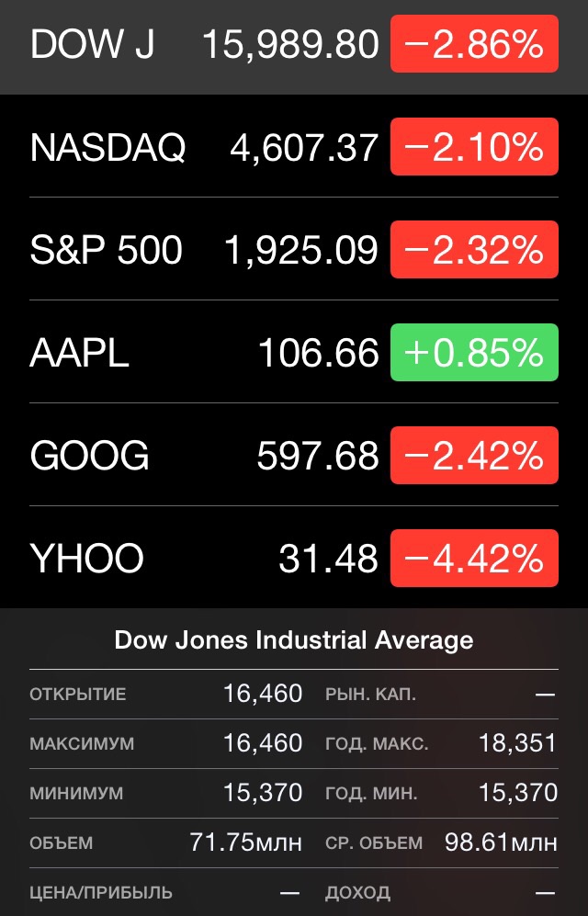Toggle the S&P 500 -2.32% change badge
The width and height of the screenshot is (588, 916).
pos(474,250)
